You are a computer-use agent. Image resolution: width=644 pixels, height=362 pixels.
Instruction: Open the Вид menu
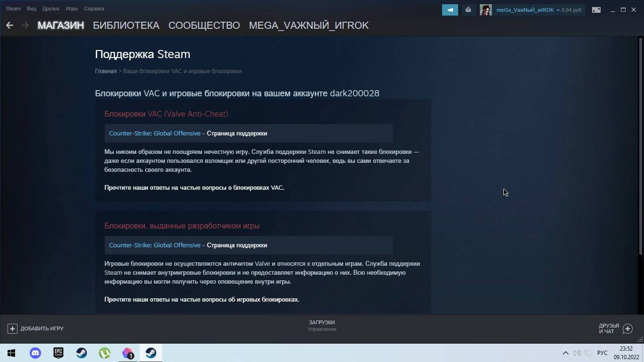(x=31, y=8)
